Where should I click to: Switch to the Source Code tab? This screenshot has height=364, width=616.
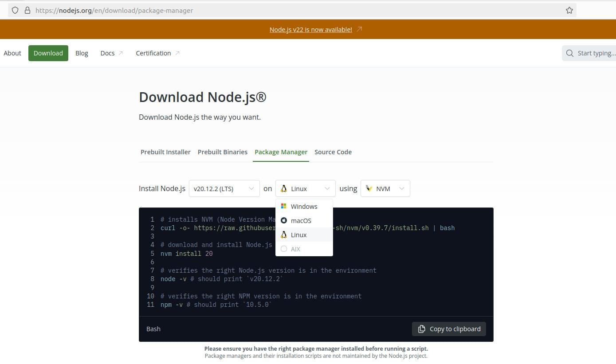[x=333, y=152]
